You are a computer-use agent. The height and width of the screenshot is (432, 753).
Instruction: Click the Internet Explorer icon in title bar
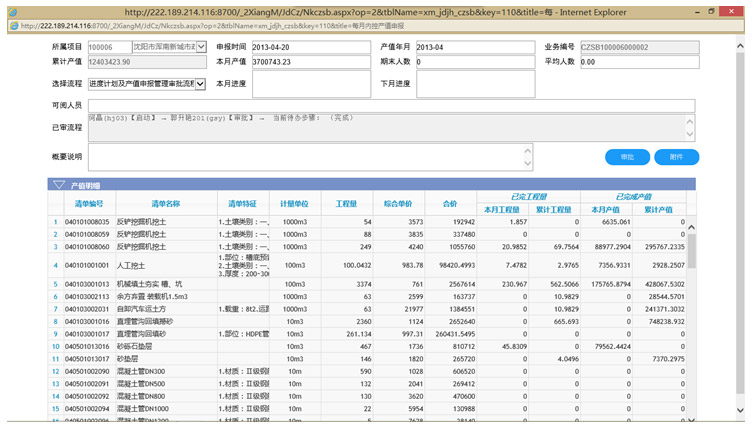click(x=13, y=12)
